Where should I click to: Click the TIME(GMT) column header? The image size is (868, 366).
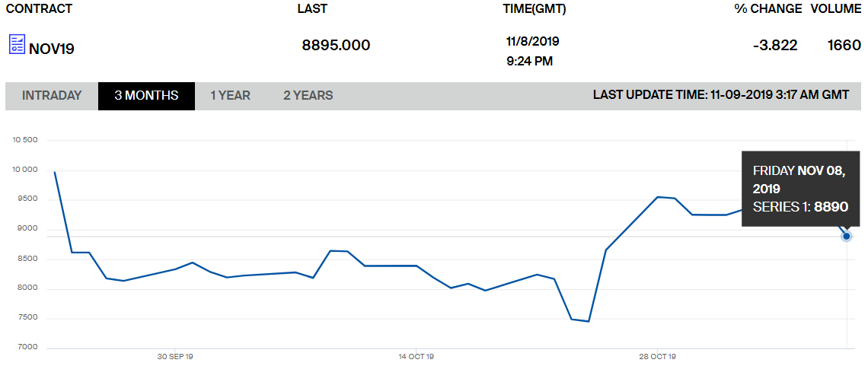(535, 9)
